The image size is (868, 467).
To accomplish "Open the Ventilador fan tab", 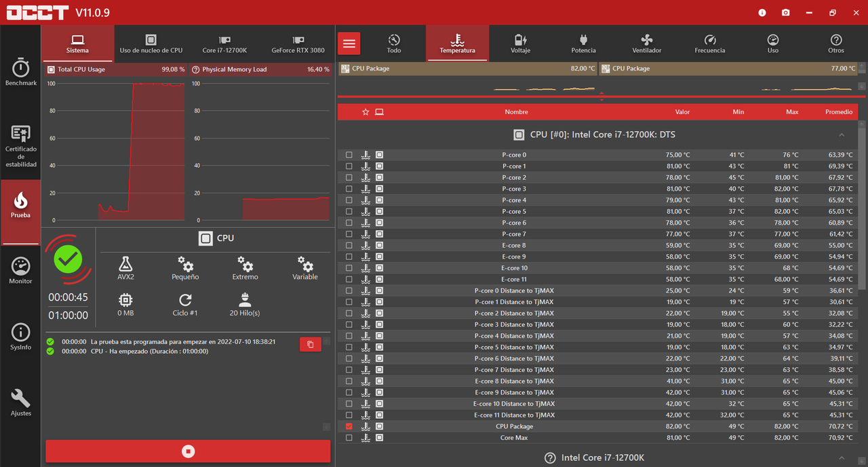I will (x=646, y=43).
